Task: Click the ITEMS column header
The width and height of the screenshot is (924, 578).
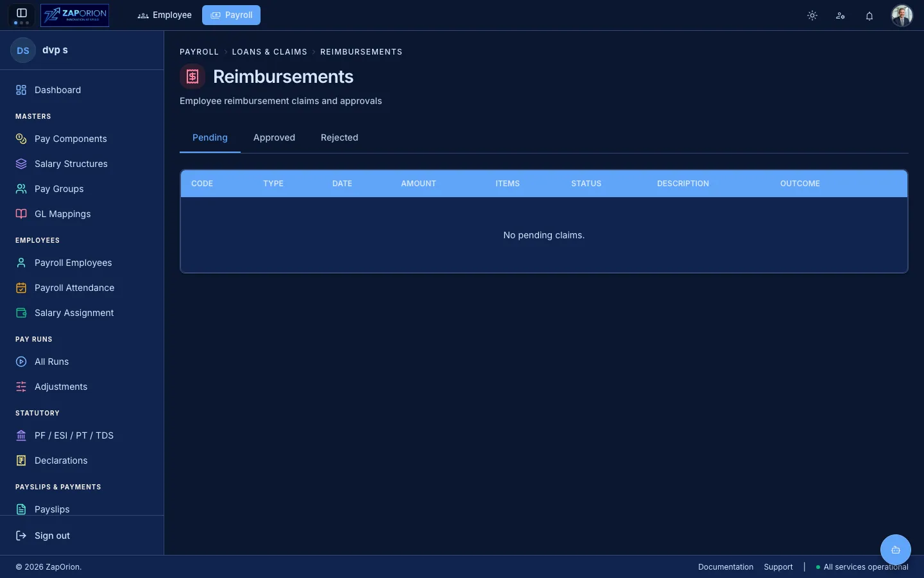Action: 508,184
